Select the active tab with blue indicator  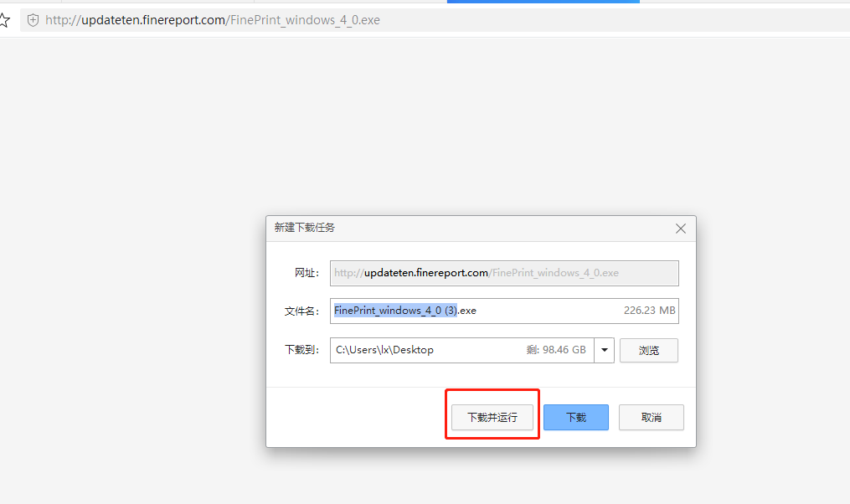(x=543, y=3)
